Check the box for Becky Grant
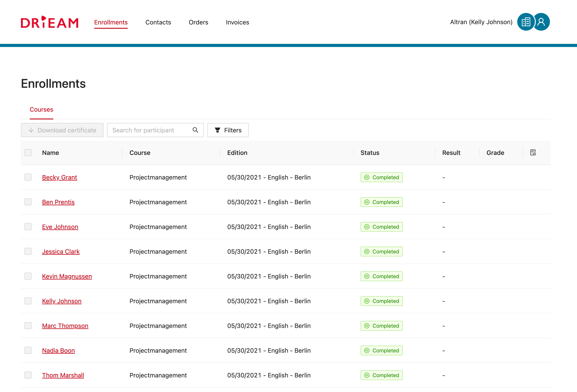The width and height of the screenshot is (577, 392). coord(28,177)
